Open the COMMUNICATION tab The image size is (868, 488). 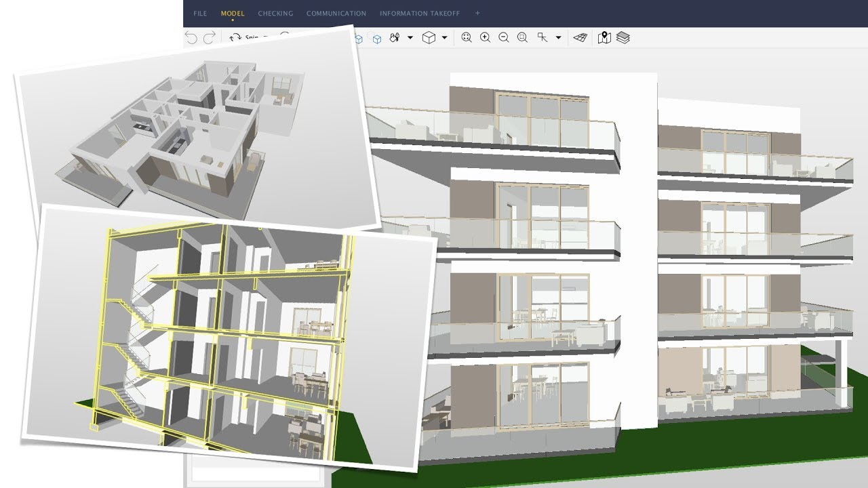(x=336, y=14)
